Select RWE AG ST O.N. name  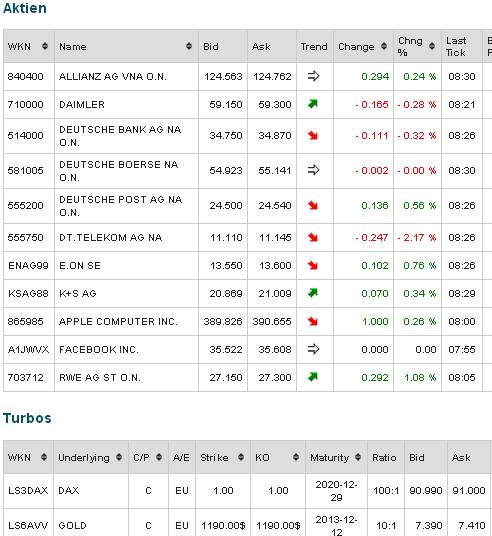(x=100, y=377)
